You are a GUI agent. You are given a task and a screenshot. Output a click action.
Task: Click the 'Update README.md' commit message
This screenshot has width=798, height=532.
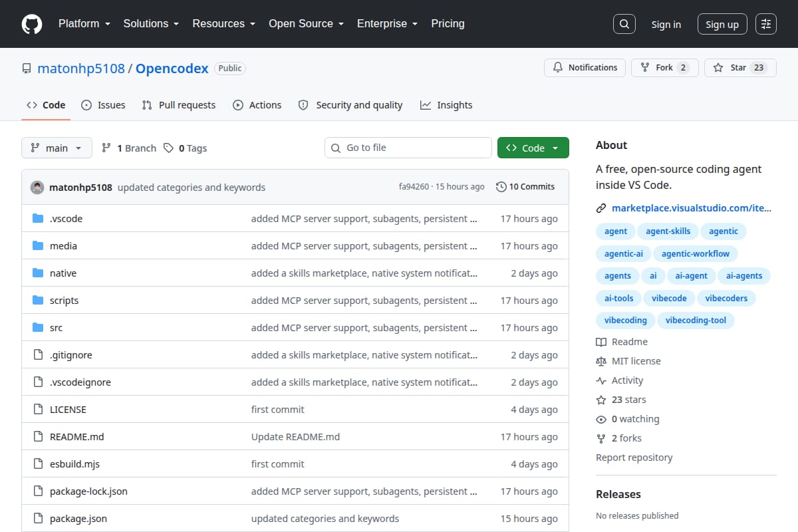(295, 437)
